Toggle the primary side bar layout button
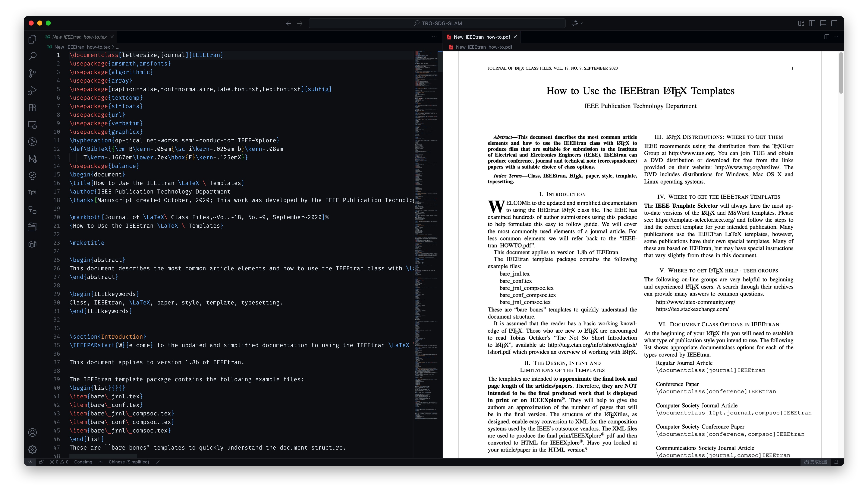Screen dimensions: 868x498 tap(812, 23)
